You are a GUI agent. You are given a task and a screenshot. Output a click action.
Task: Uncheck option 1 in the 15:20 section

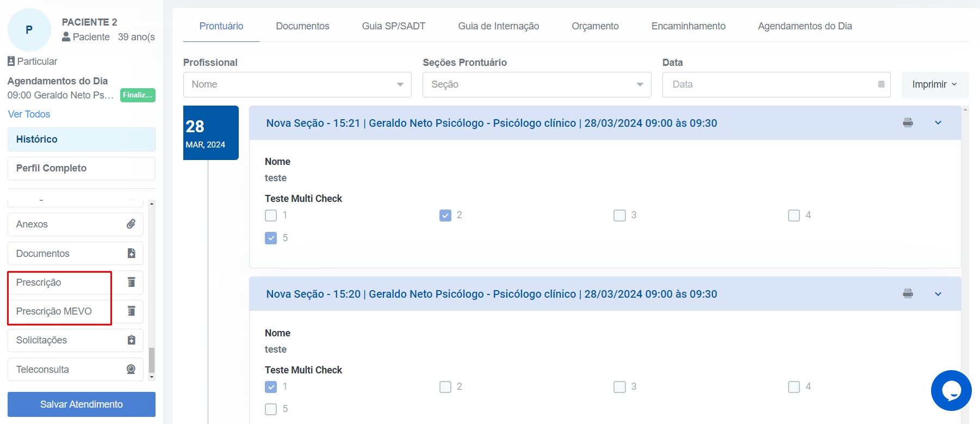(271, 386)
